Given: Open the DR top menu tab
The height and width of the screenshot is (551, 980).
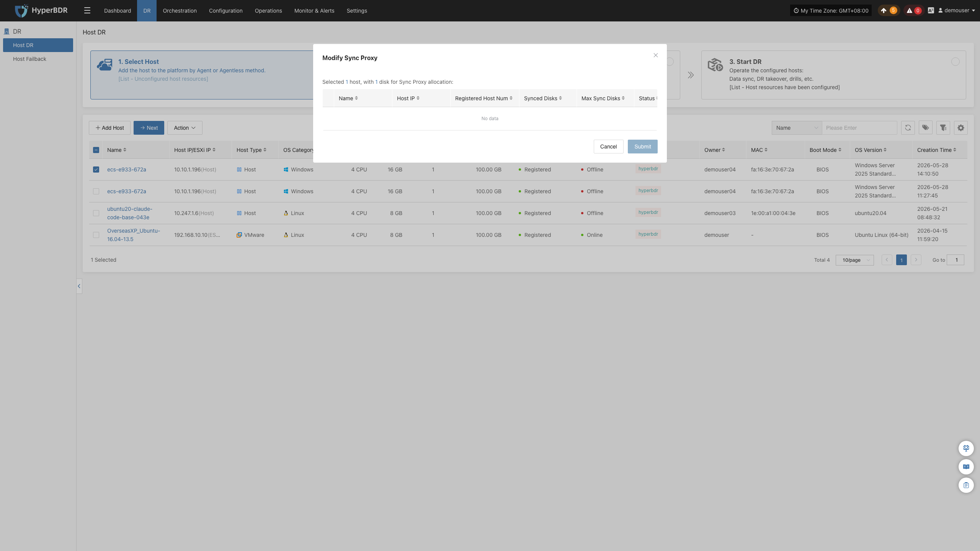Looking at the screenshot, I should (147, 11).
